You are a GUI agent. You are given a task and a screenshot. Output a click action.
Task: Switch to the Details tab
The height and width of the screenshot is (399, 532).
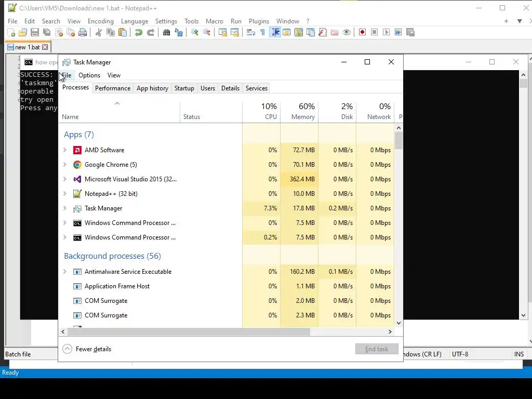pos(230,88)
